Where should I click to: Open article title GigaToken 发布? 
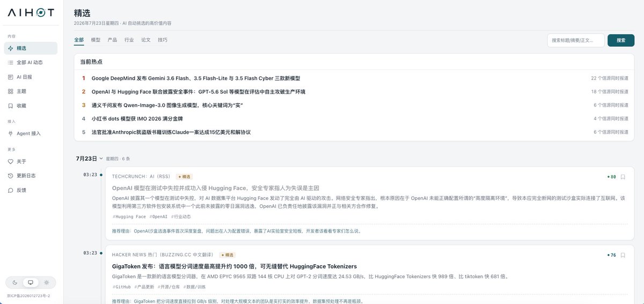[235, 266]
